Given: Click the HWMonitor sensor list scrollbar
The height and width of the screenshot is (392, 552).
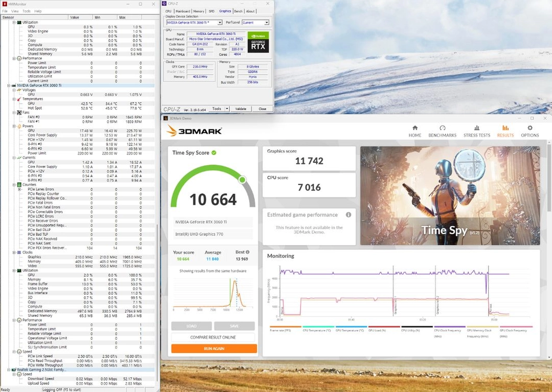Looking at the screenshot, I should pos(157,302).
